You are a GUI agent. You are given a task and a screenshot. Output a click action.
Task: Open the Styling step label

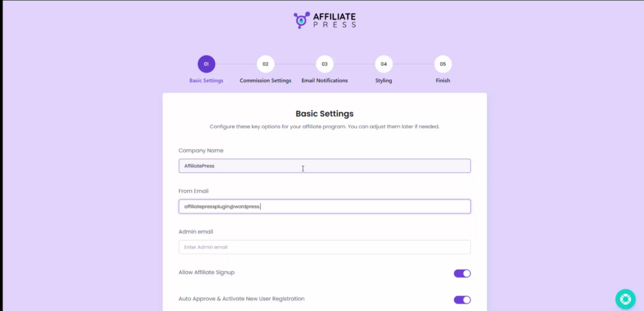click(384, 81)
